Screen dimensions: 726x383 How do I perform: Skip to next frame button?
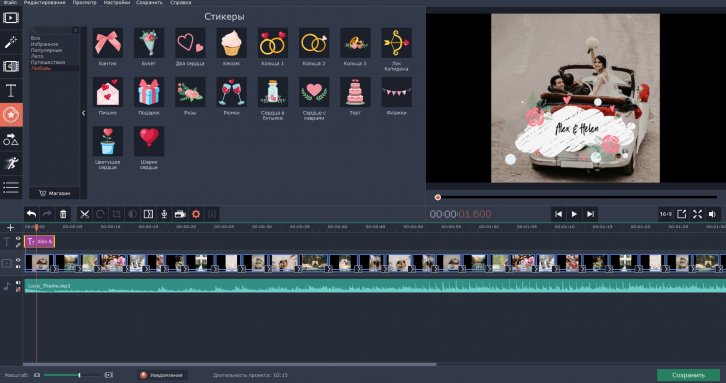(x=590, y=214)
